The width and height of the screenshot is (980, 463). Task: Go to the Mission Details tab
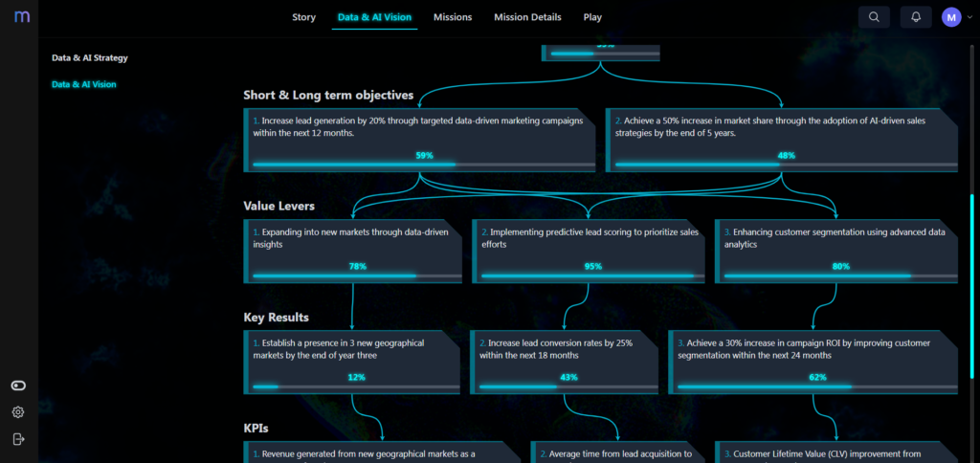tap(527, 17)
